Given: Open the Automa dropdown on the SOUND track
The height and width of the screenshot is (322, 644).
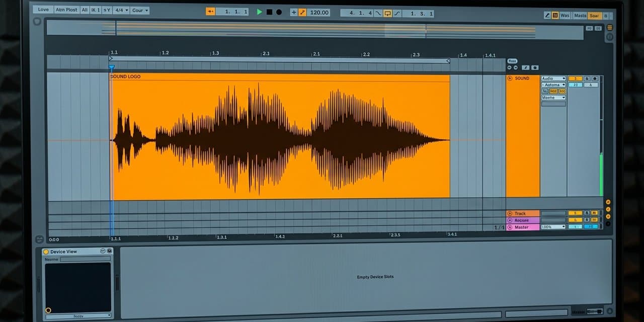Looking at the screenshot, I should 553,85.
